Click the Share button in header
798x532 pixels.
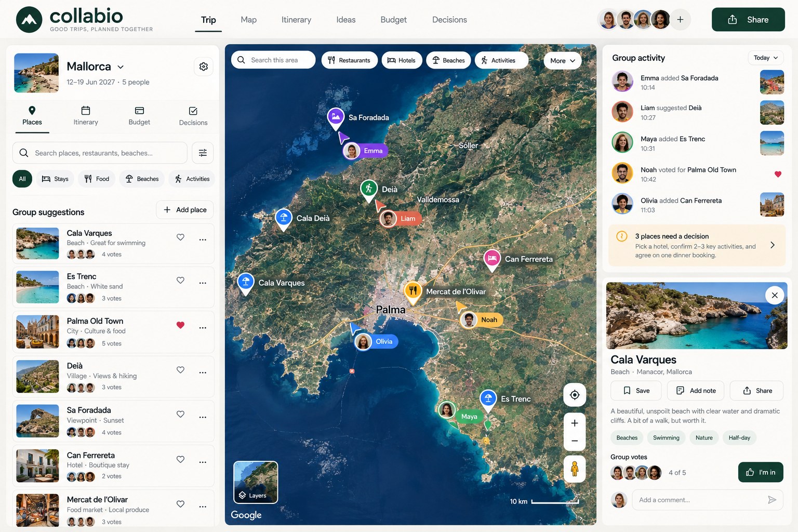pyautogui.click(x=748, y=20)
